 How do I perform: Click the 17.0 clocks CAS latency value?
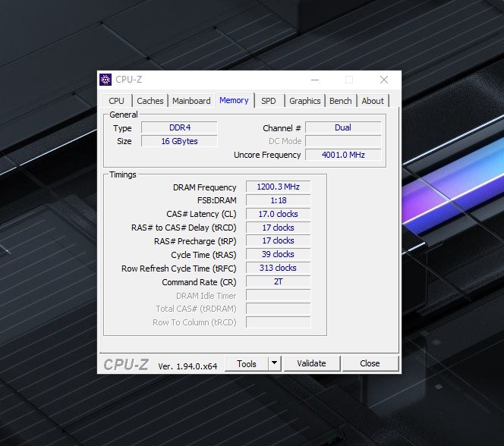[x=279, y=214]
